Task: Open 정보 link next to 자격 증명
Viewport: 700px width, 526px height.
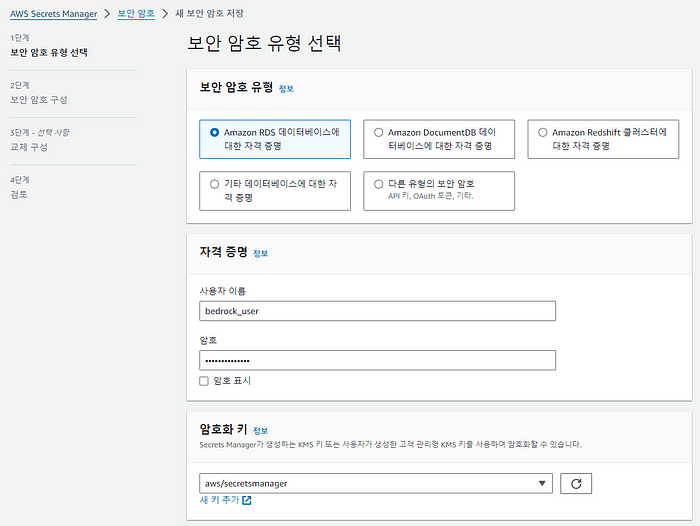Action: pyautogui.click(x=260, y=254)
